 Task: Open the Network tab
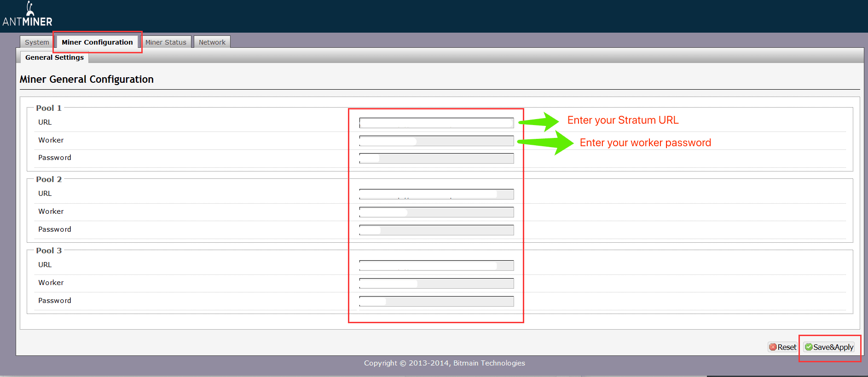tap(212, 42)
